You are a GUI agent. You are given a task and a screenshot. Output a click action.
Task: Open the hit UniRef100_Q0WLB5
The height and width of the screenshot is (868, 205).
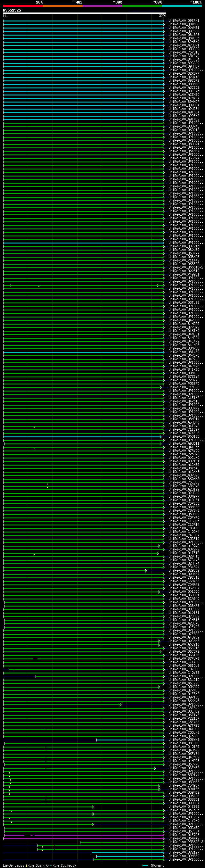coord(184,38)
